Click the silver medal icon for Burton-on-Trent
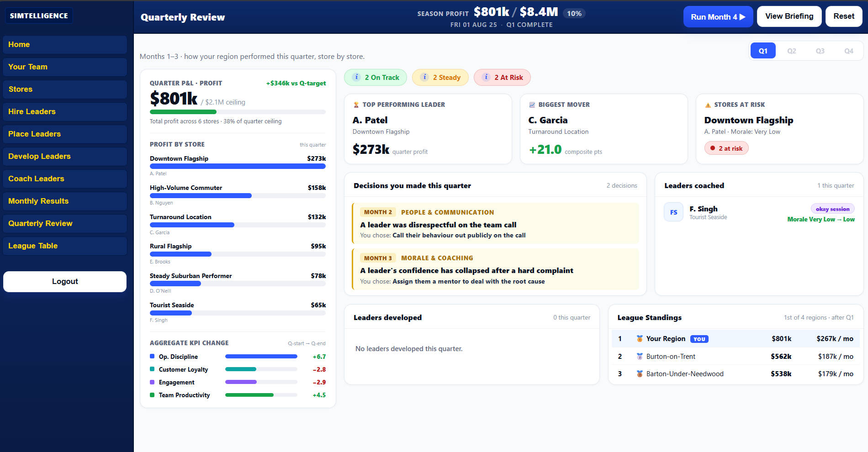Screen dimensions: 868x452 tap(640, 356)
